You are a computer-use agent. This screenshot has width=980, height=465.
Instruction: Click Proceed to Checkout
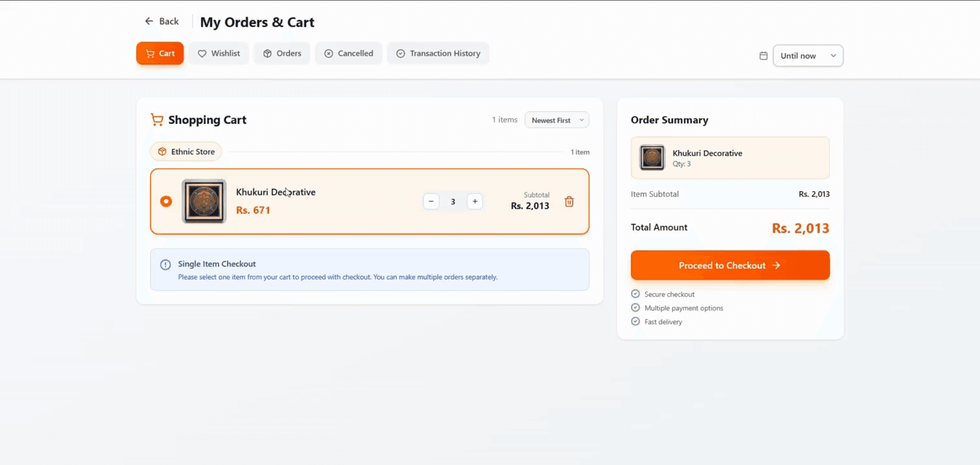click(730, 265)
